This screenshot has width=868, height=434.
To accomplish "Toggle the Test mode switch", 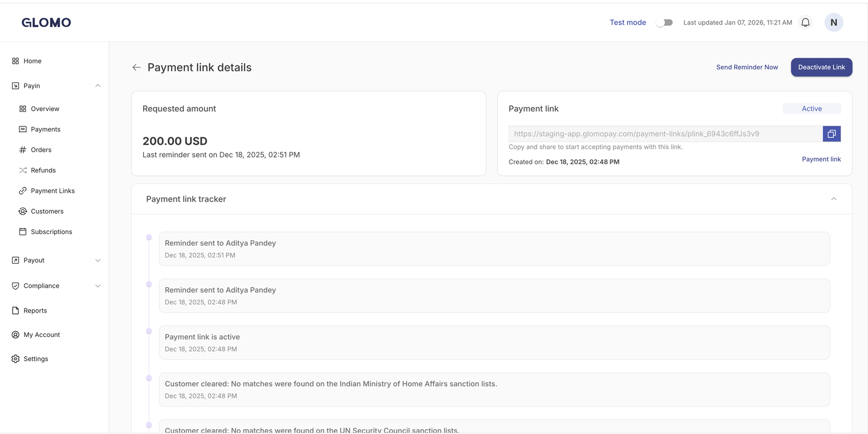I will click(664, 22).
